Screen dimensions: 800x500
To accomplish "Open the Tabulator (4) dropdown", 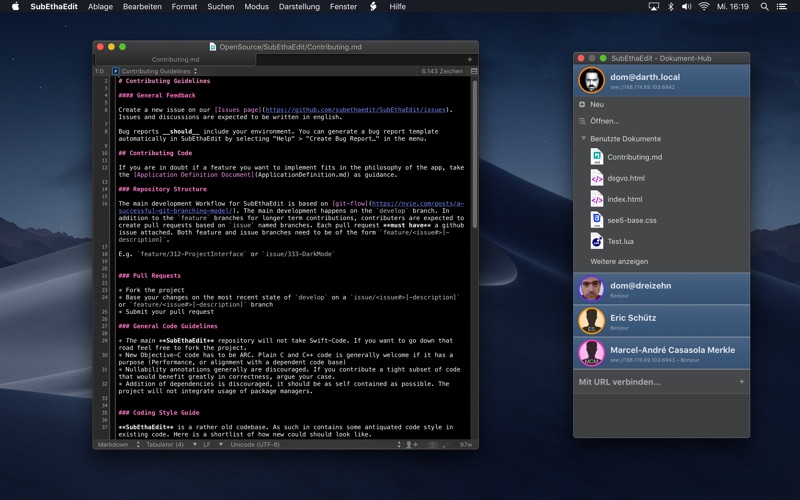I will (x=171, y=444).
